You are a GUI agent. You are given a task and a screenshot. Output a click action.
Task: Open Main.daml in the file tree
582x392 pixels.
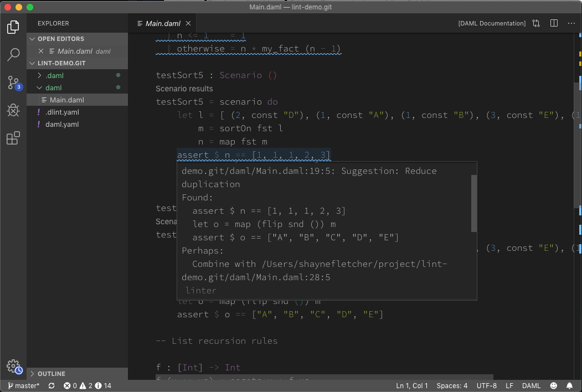[77, 100]
